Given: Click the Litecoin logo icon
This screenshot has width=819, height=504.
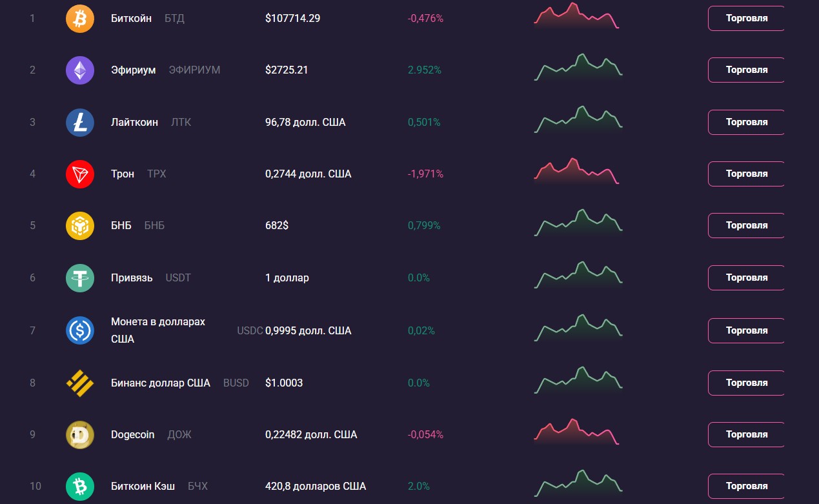Looking at the screenshot, I should point(80,122).
